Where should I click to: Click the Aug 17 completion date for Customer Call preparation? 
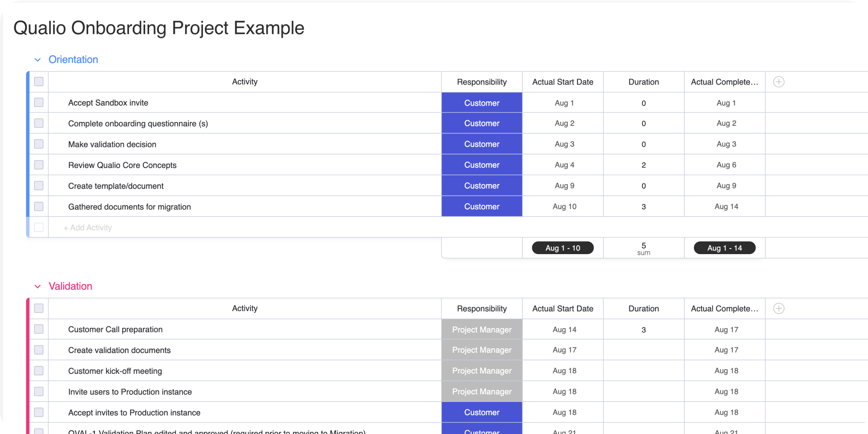726,329
